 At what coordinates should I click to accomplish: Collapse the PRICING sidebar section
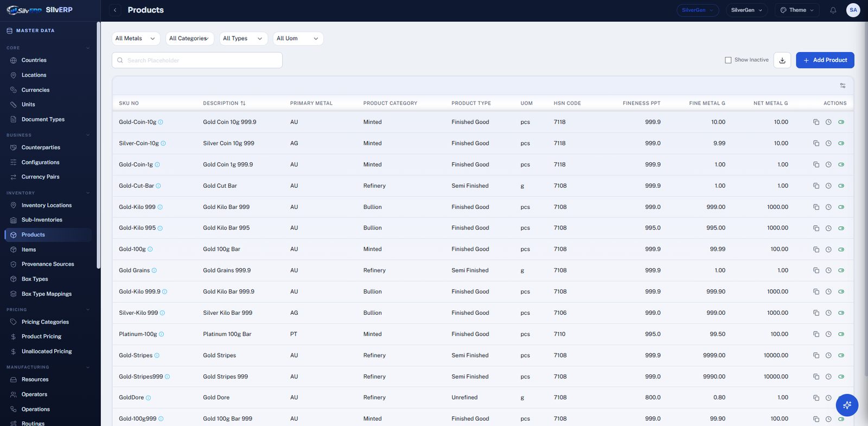coord(88,310)
